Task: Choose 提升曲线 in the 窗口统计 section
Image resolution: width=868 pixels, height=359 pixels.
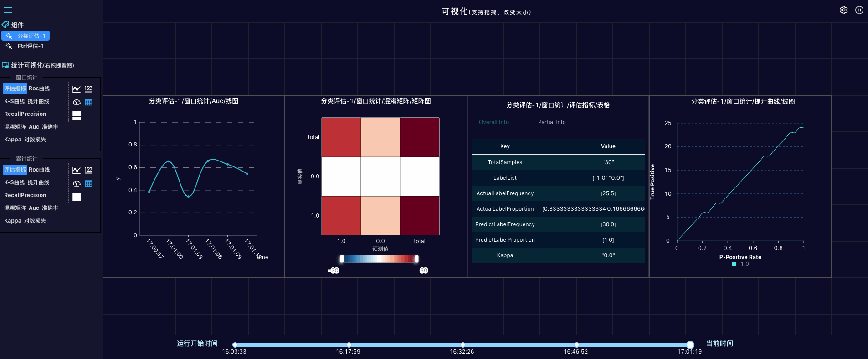Action: click(x=38, y=101)
